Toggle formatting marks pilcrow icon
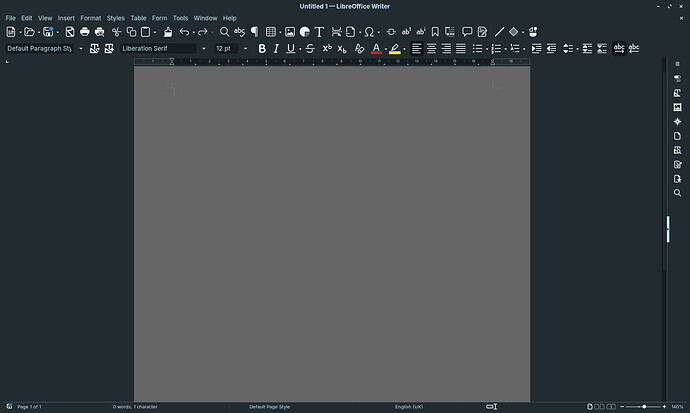The height and width of the screenshot is (413, 690). 254,32
